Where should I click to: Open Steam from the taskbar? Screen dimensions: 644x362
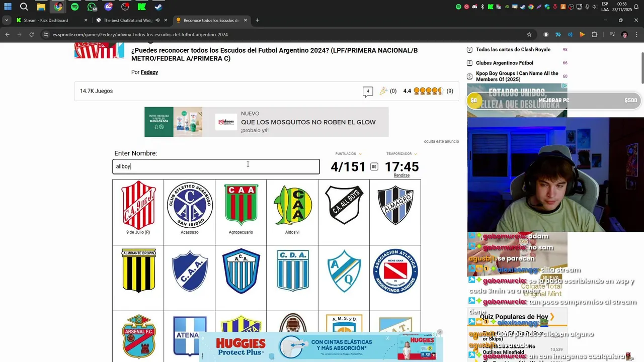[x=158, y=7]
